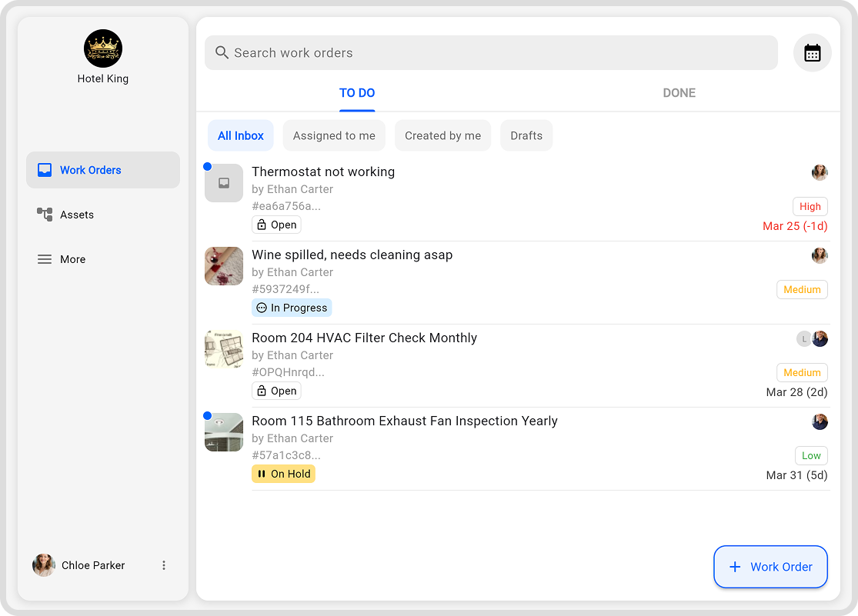This screenshot has width=858, height=616.
Task: Select the TO DO tab
Action: (x=357, y=93)
